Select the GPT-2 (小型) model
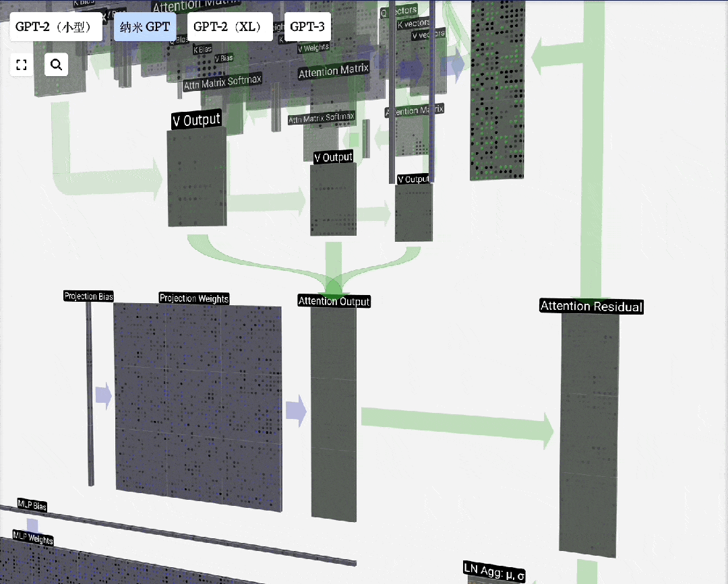 (56, 27)
